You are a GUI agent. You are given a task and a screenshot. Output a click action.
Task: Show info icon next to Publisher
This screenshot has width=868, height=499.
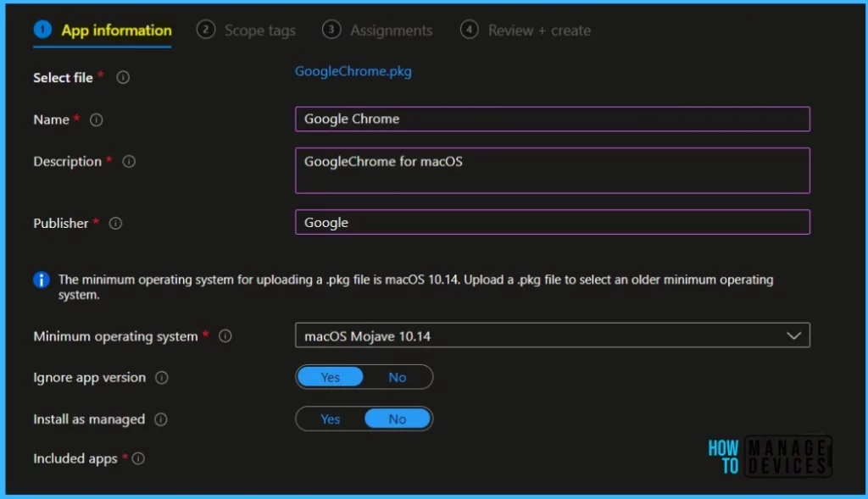coord(115,223)
